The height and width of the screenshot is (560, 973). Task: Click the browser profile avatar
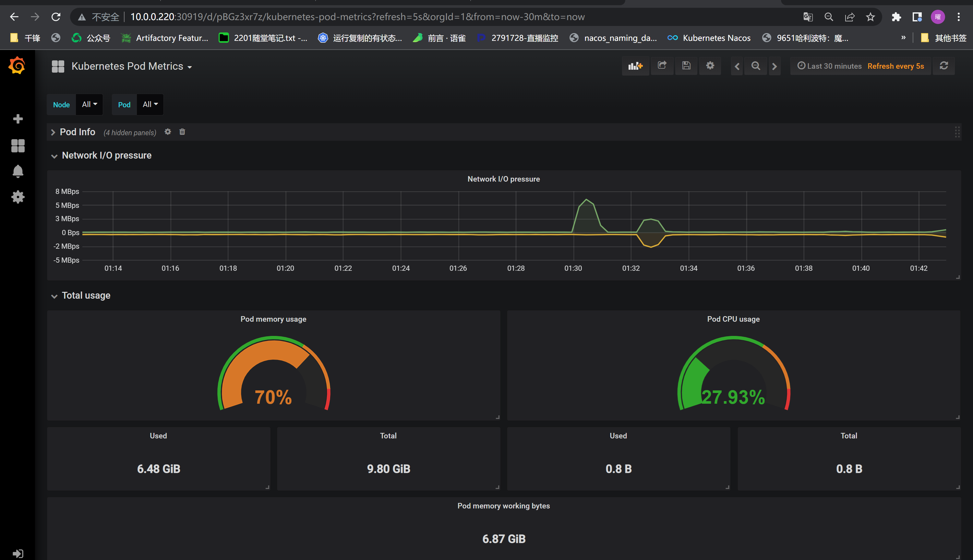pyautogui.click(x=938, y=17)
